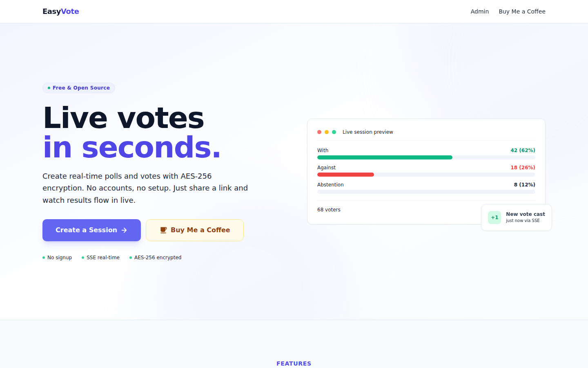Click the red window dot in preview
The width and height of the screenshot is (588, 368).
(319, 132)
